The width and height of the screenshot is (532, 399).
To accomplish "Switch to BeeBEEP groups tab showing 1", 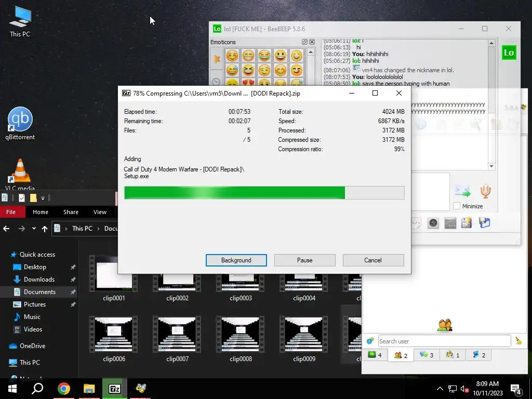I will [453, 355].
